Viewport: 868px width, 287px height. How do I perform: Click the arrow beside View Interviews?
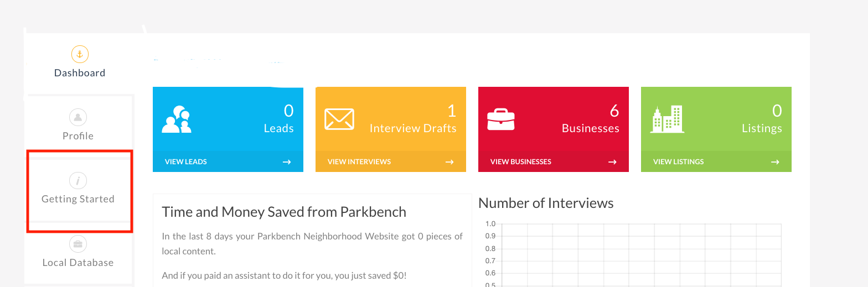tap(449, 162)
